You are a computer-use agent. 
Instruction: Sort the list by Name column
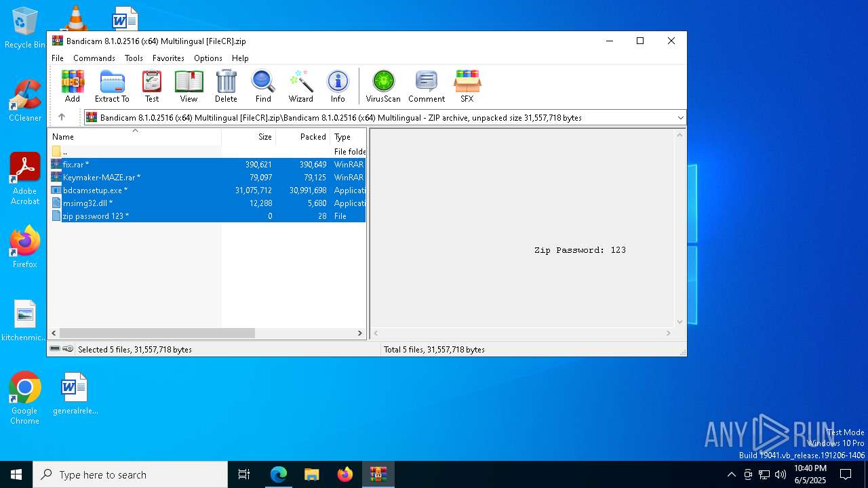click(134, 136)
